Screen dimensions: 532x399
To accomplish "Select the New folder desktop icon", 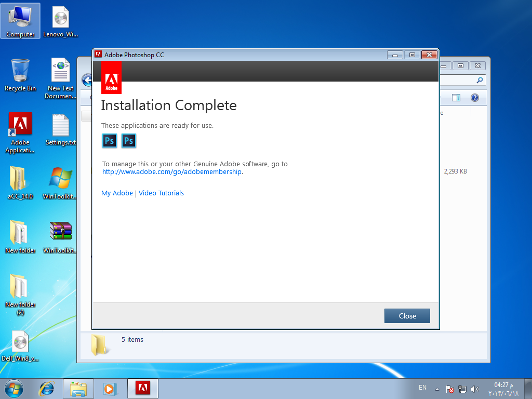I will (x=20, y=237).
